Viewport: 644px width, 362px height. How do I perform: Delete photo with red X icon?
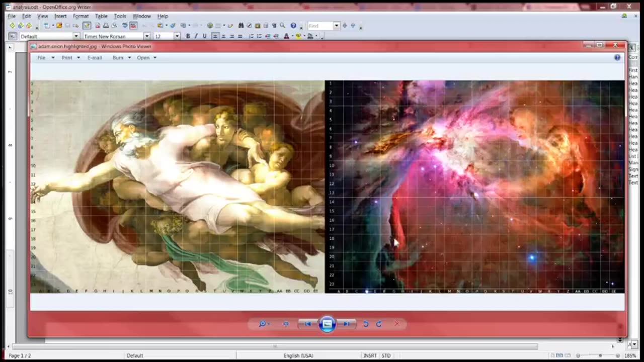(396, 324)
